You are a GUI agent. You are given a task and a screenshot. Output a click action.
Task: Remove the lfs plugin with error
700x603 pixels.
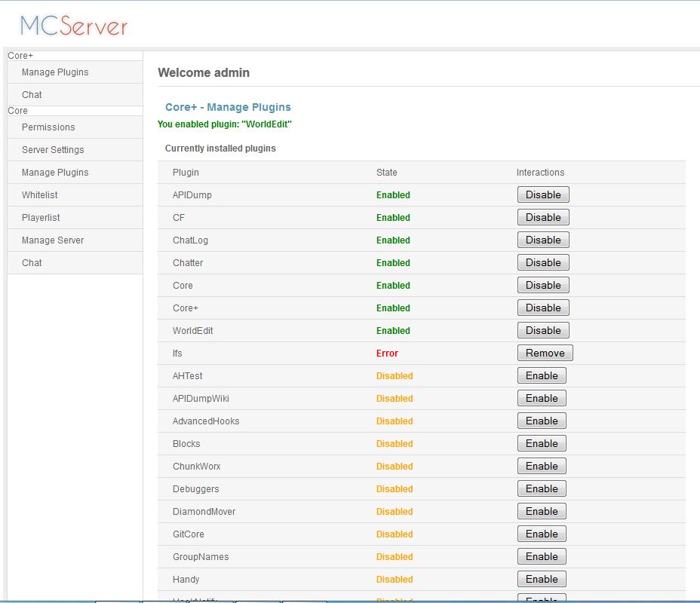pyautogui.click(x=545, y=354)
